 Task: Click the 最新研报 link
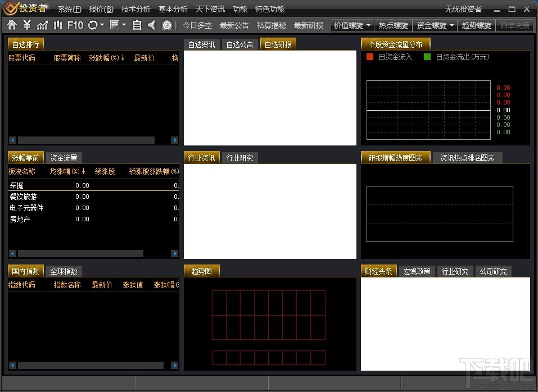tap(309, 25)
